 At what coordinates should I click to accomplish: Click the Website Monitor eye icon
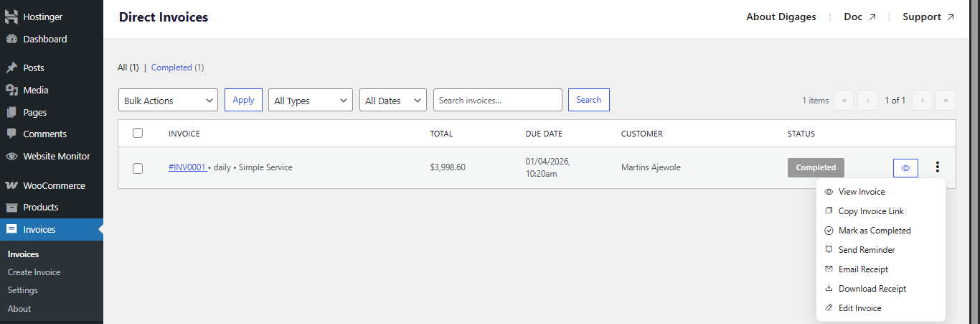11,156
